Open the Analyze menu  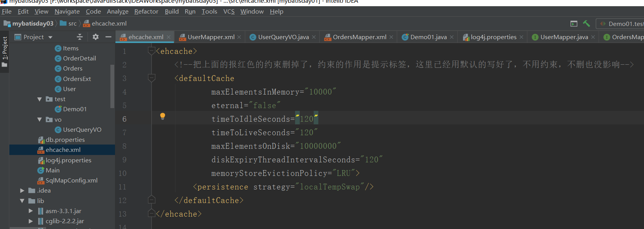pos(118,12)
